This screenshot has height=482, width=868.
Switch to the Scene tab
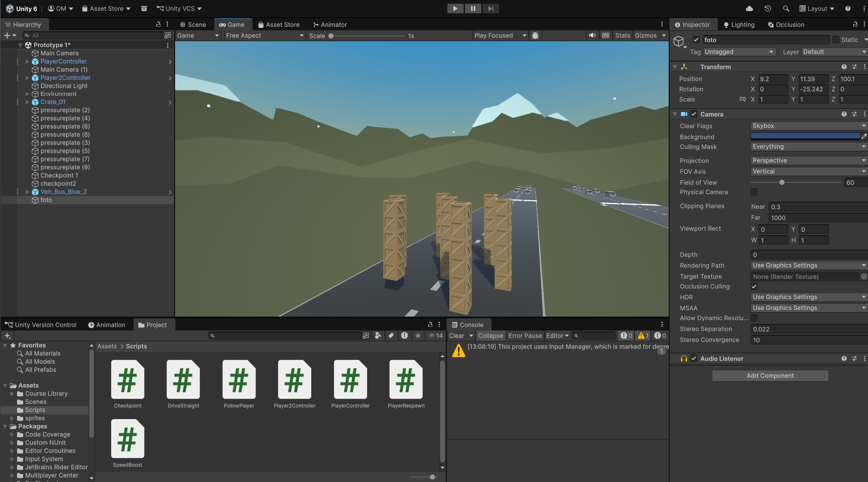point(193,25)
